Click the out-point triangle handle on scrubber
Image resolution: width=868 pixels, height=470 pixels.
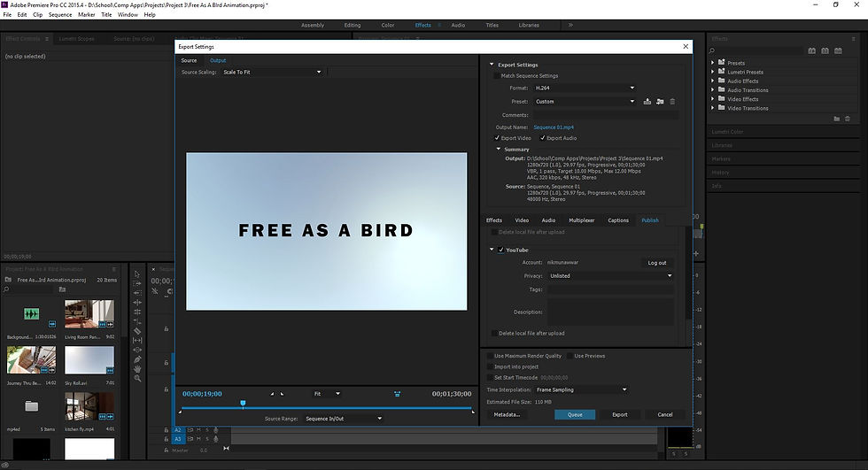pyautogui.click(x=473, y=412)
